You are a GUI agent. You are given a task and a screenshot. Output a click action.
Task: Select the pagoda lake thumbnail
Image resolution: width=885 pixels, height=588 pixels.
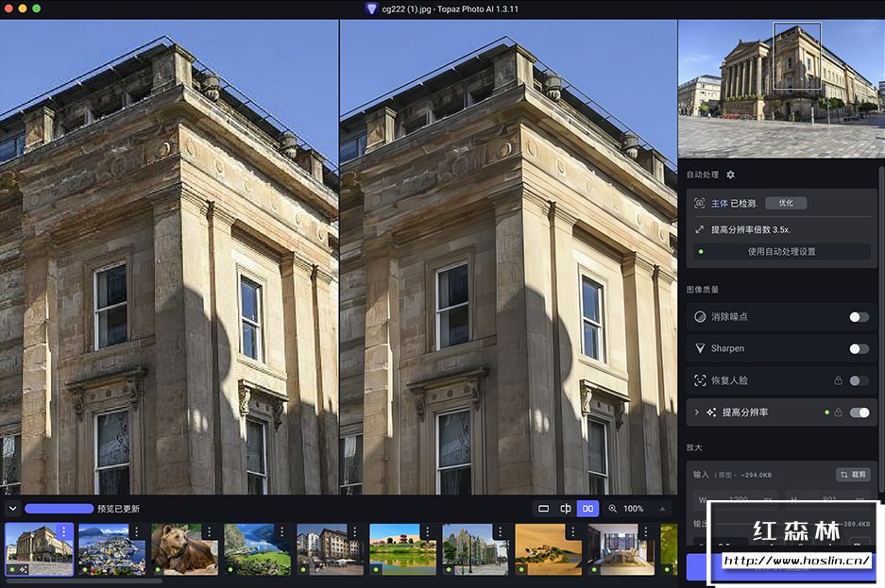(403, 549)
